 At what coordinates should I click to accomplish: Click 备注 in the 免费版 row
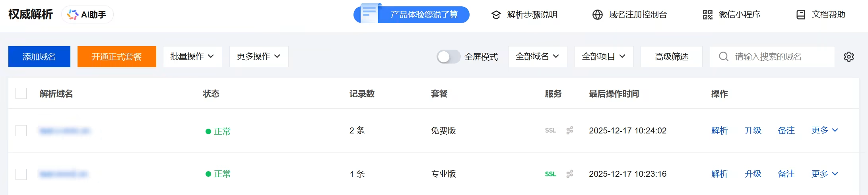(786, 130)
